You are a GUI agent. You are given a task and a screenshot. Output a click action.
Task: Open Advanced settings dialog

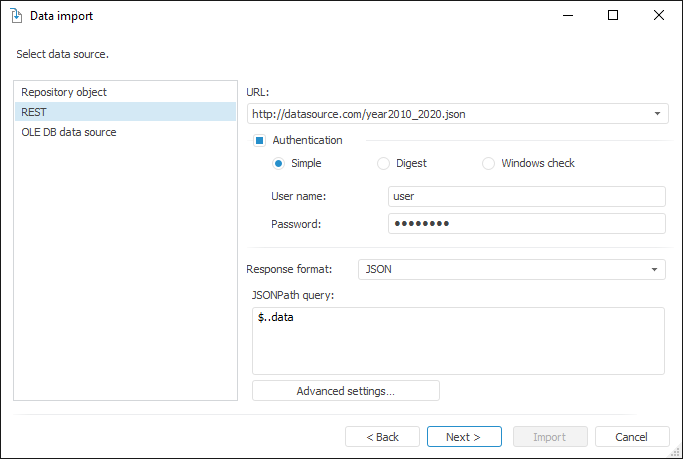pyautogui.click(x=345, y=391)
